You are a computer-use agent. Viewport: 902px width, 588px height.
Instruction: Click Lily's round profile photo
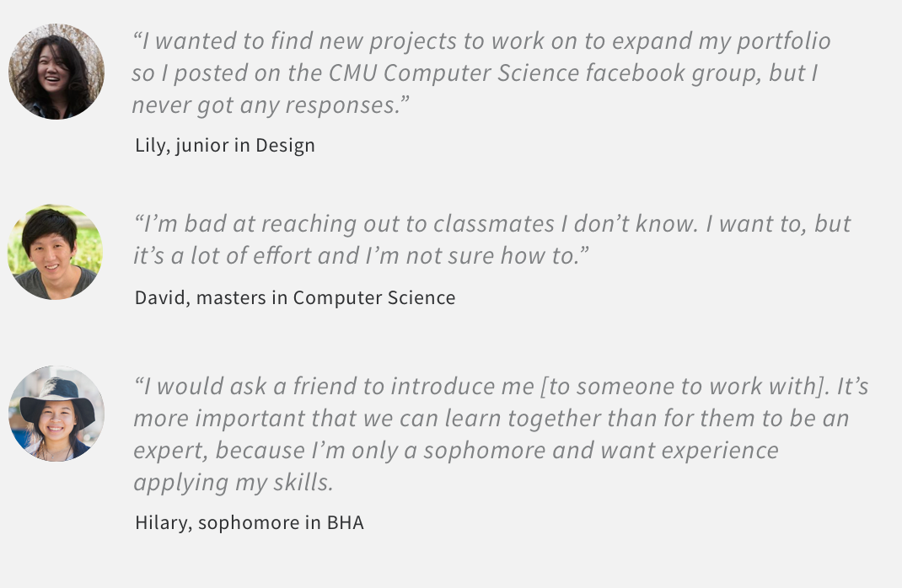pos(56,72)
